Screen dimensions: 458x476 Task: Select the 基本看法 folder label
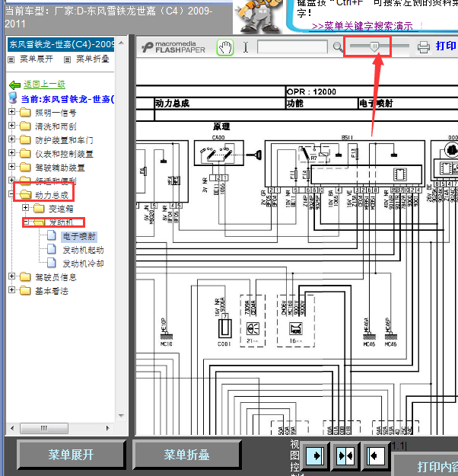point(52,291)
